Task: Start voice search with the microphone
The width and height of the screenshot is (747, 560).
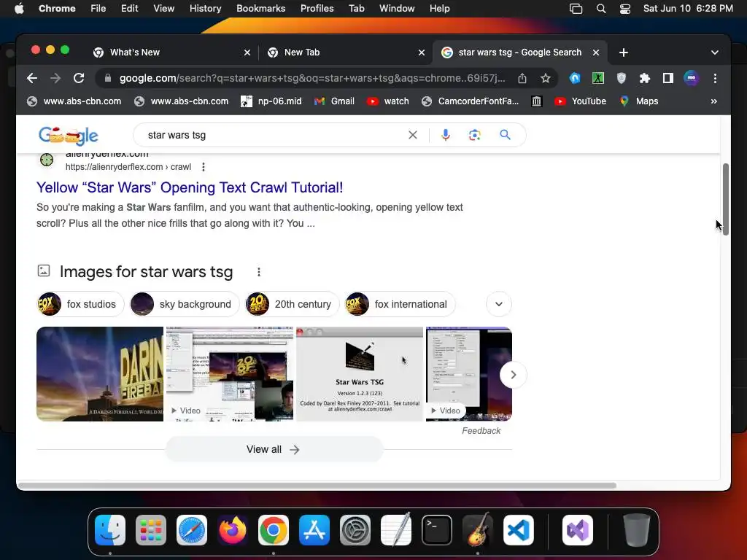Action: click(x=446, y=135)
